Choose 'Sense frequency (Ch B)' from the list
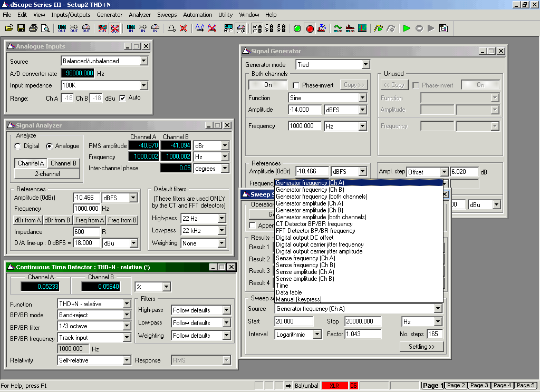540x392 pixels. (359, 265)
